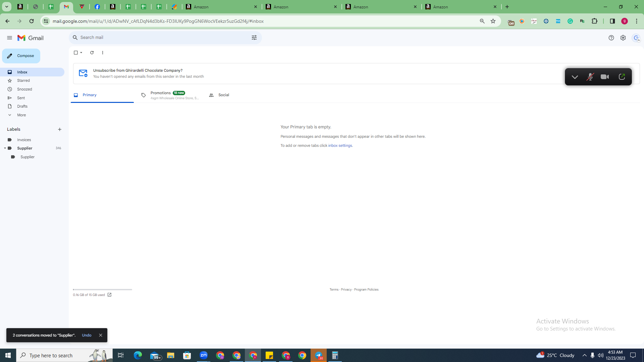Open the Chrome extensions puzzle icon
The height and width of the screenshot is (362, 644).
tap(595, 21)
